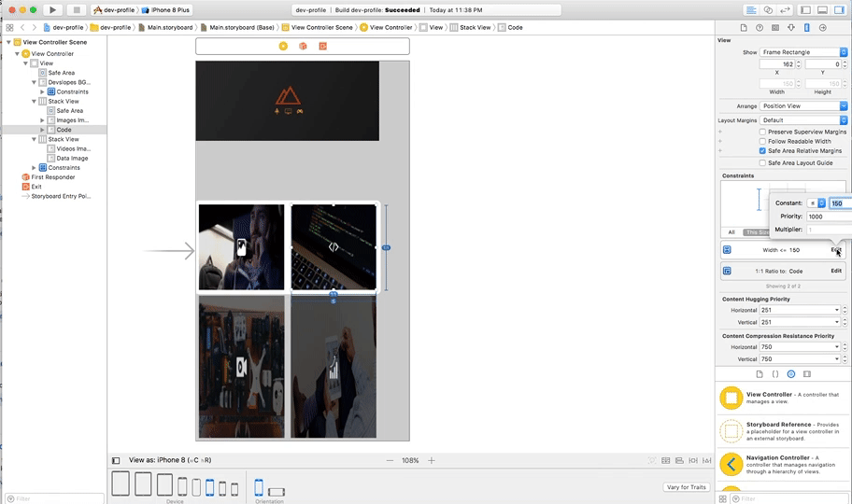852x504 pixels.
Task: Open the constant relation operator dropdown
Action: [816, 203]
